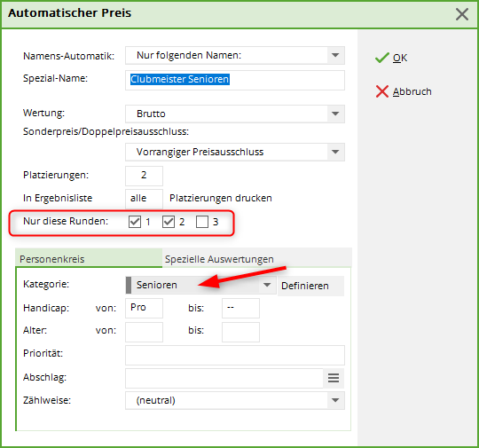Click the green OK checkmark icon
Viewport: 479px width, 448px height.
click(x=381, y=58)
